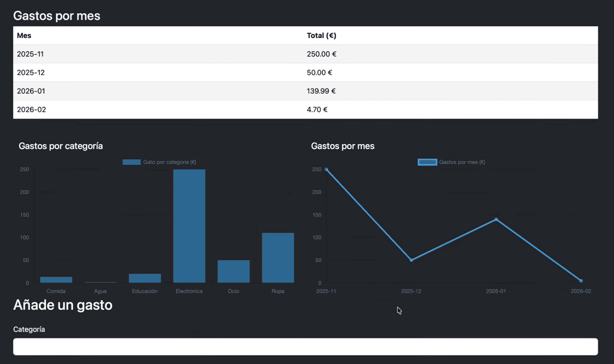Select the 2026-02 data point on line chart

click(581, 281)
